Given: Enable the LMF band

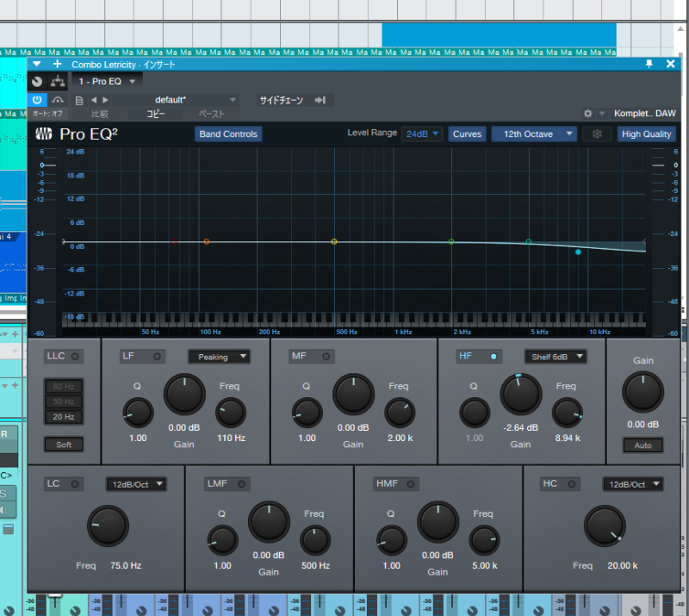Looking at the screenshot, I should tap(241, 483).
